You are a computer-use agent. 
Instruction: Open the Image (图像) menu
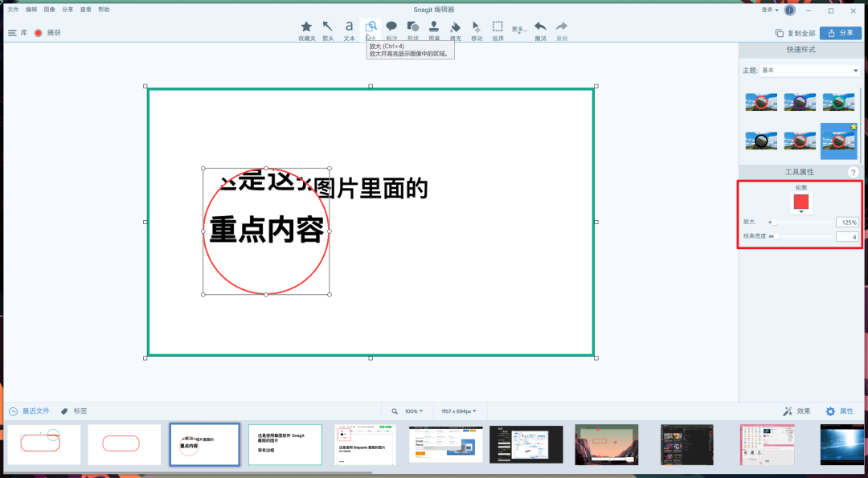pyautogui.click(x=50, y=9)
